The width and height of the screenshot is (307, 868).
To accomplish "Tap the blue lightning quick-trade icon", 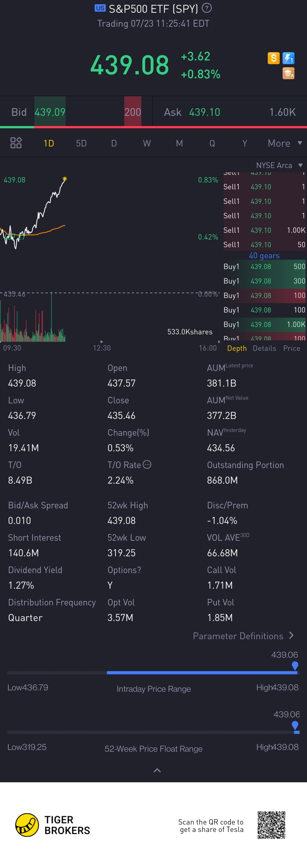I will click(289, 58).
